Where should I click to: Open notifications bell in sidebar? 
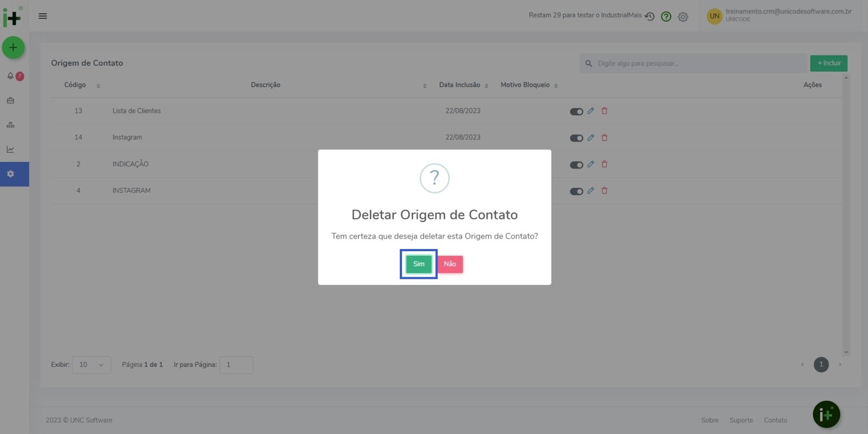tap(10, 76)
